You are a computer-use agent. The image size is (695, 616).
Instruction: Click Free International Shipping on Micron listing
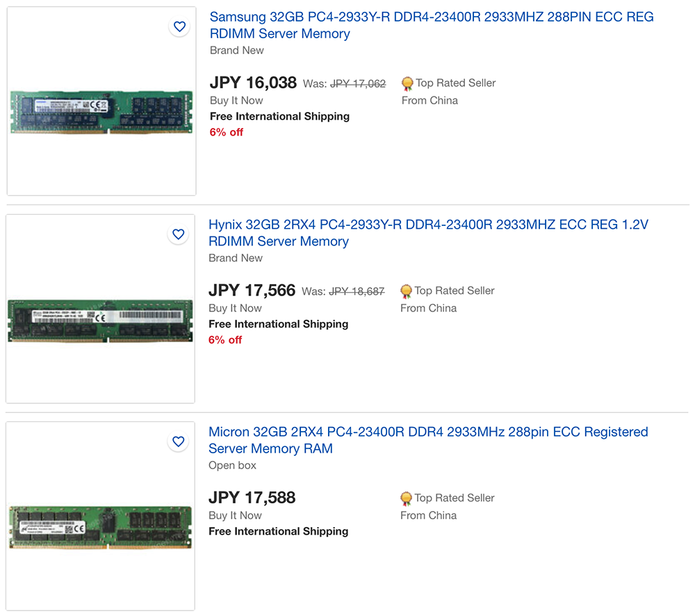(278, 531)
